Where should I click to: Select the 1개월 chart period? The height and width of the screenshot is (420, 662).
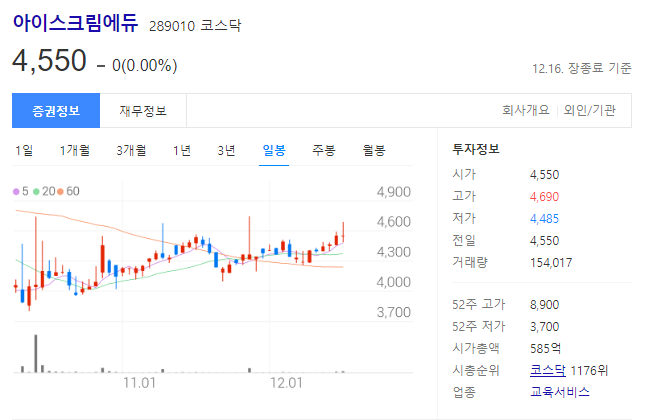tap(75, 150)
